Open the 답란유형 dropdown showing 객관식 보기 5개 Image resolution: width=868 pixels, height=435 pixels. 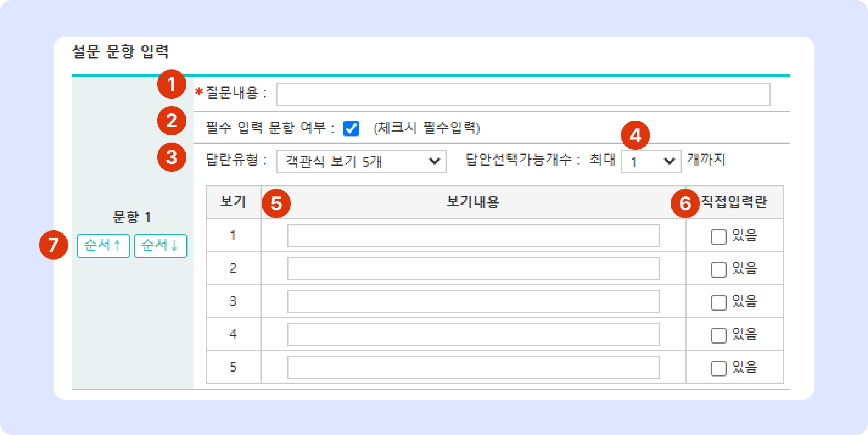[361, 161]
